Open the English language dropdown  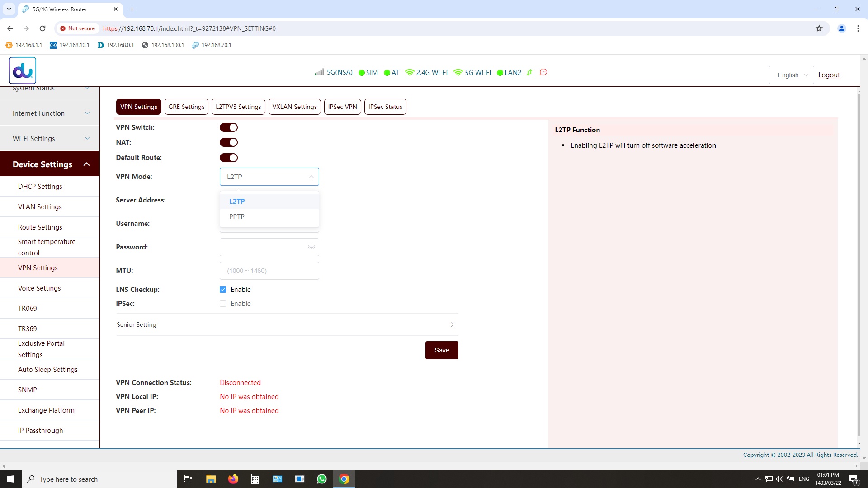(x=792, y=75)
